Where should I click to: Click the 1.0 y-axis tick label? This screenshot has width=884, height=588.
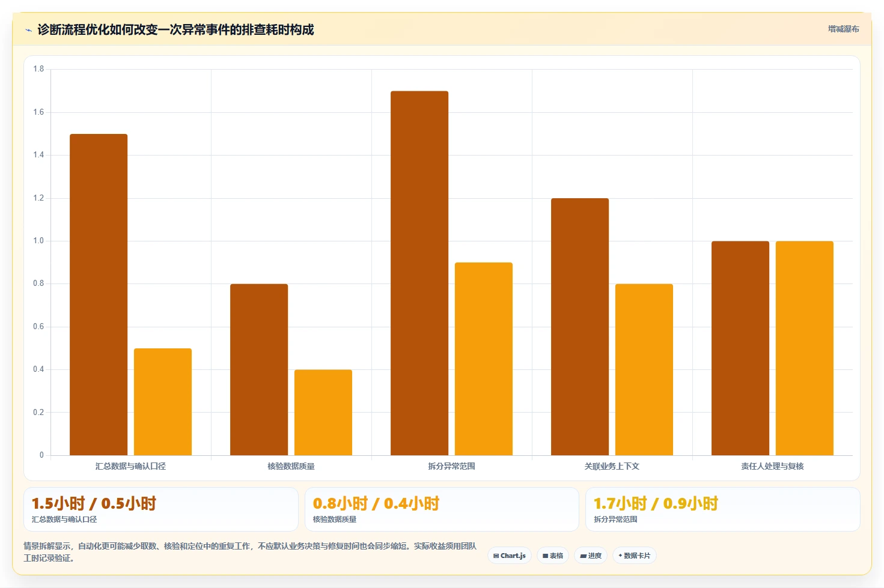(38, 241)
